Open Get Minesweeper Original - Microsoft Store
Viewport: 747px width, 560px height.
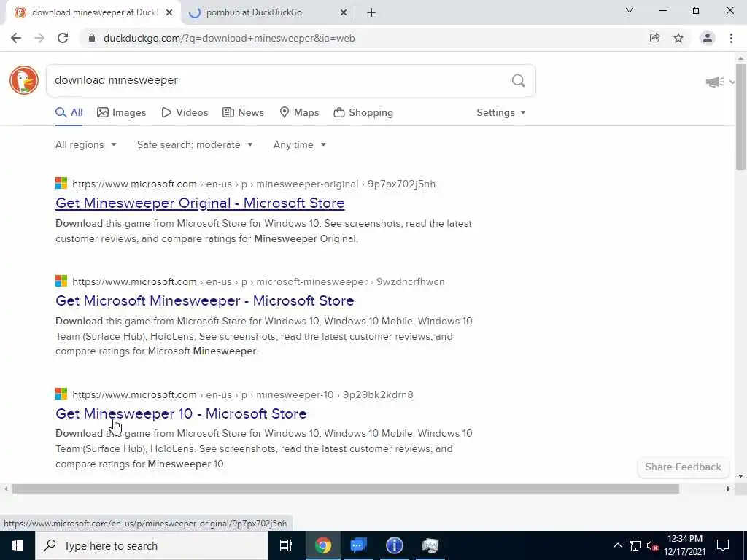click(x=200, y=203)
